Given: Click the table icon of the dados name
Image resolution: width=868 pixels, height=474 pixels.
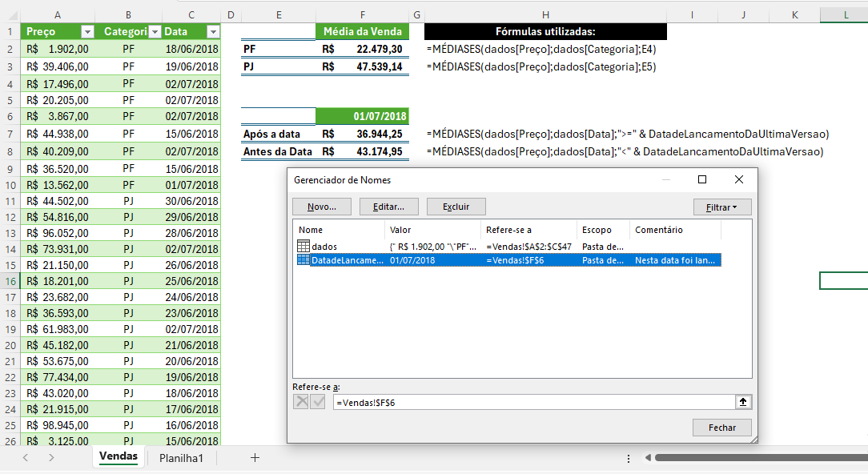Looking at the screenshot, I should pos(303,246).
